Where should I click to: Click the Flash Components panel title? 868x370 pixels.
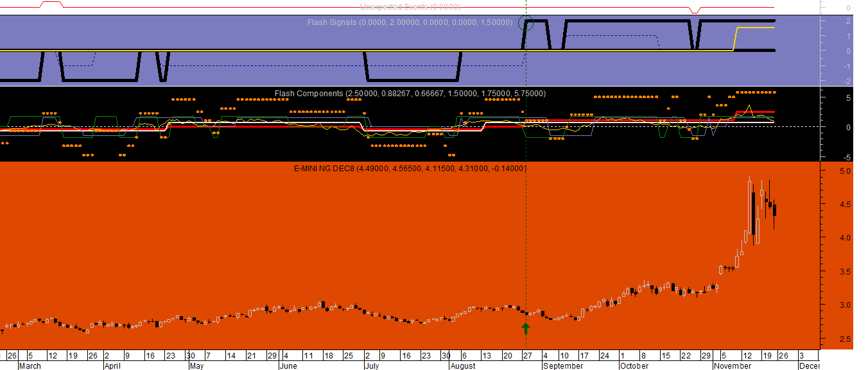(x=410, y=94)
